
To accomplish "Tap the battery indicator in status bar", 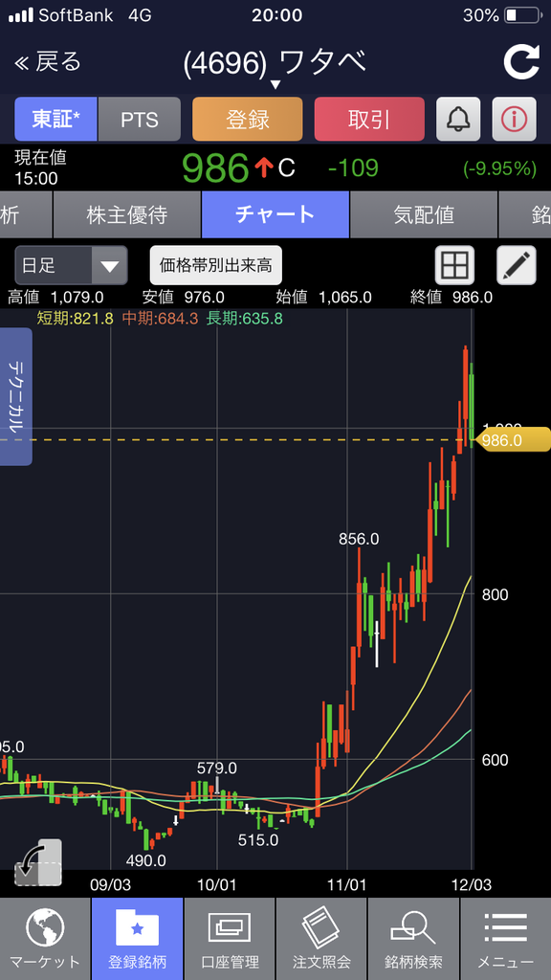I will coord(521,15).
